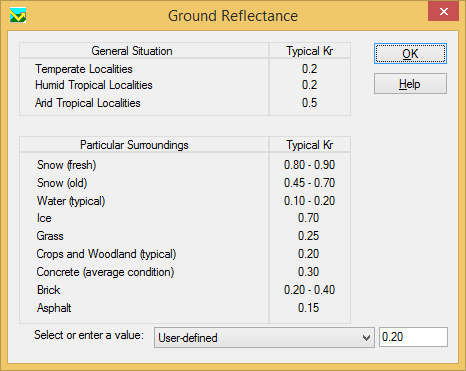Viewport: 466px width, 371px height.
Task: Click the 'Asphalt' entry
Action: (54, 308)
